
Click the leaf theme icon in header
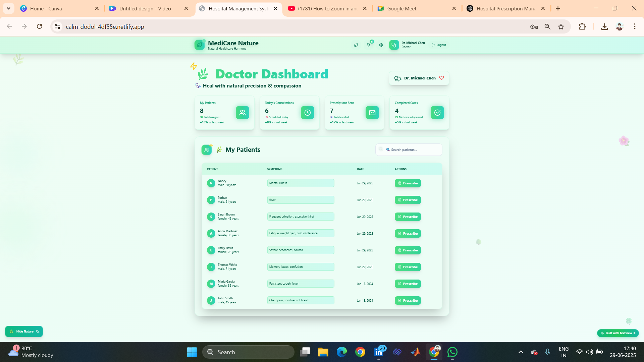pyautogui.click(x=356, y=45)
